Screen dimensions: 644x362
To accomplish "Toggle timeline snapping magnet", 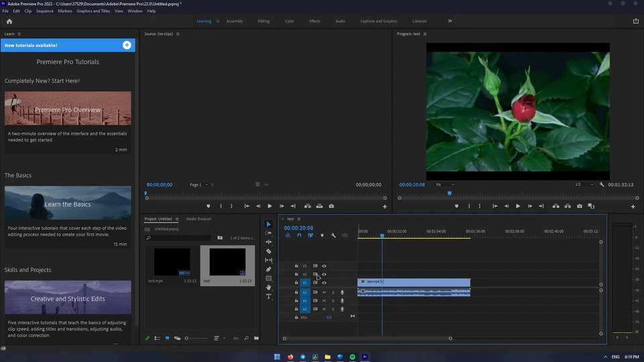I will coord(299,235).
